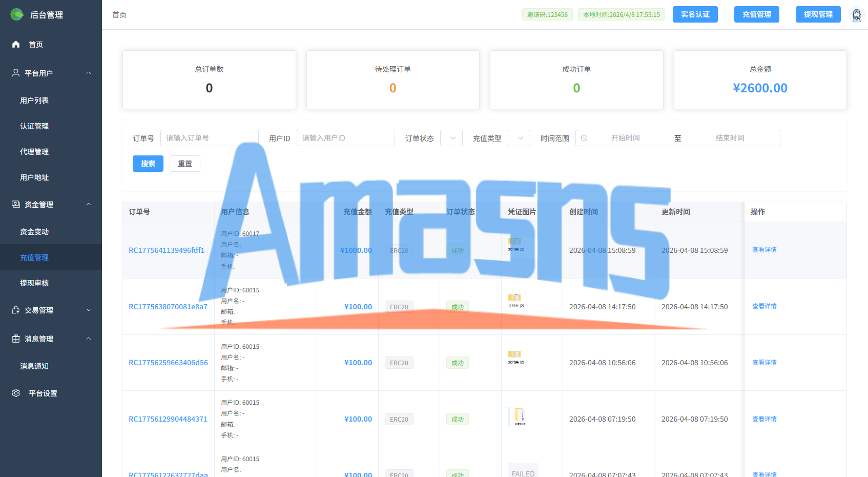Image resolution: width=868 pixels, height=477 pixels.
Task: Focus the 用户ID input field
Action: (x=346, y=138)
